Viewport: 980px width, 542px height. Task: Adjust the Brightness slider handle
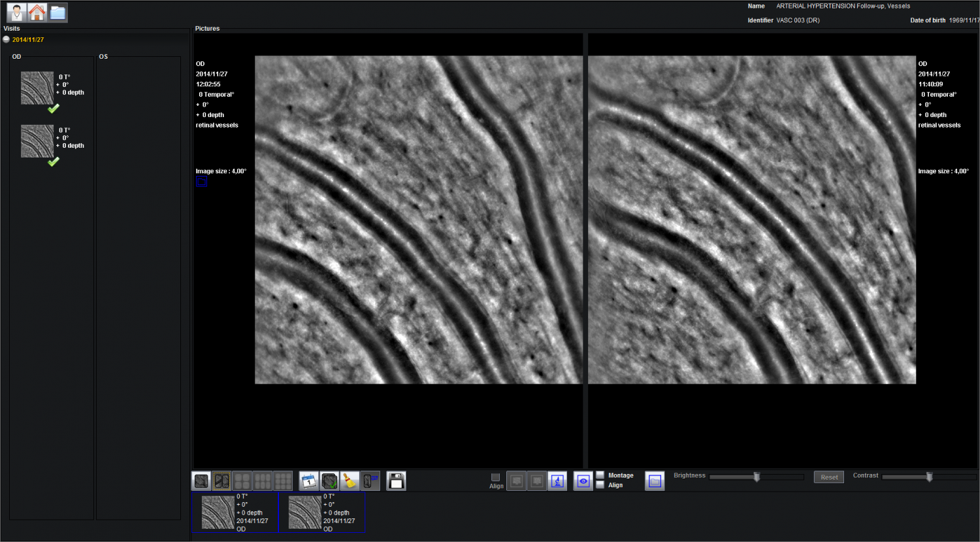757,477
